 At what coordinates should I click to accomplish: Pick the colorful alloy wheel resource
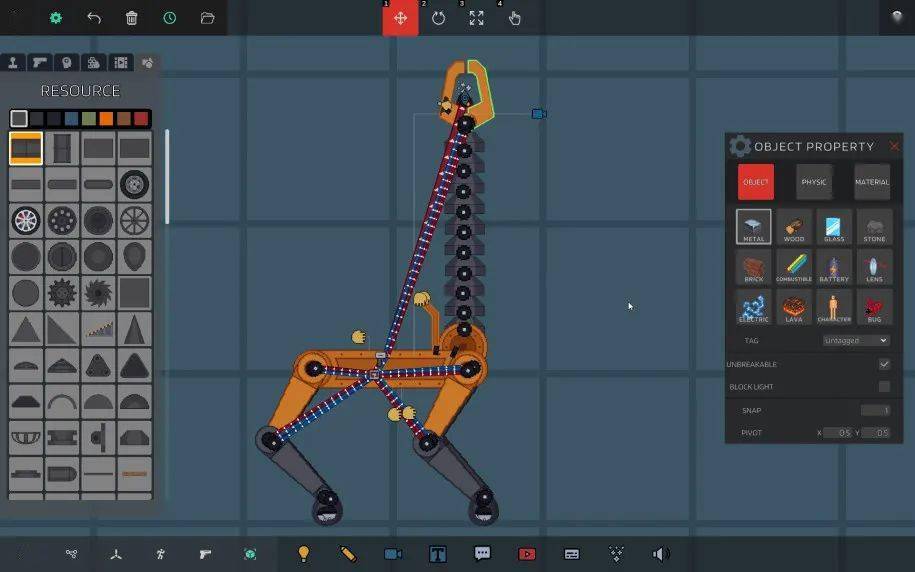(x=26, y=221)
